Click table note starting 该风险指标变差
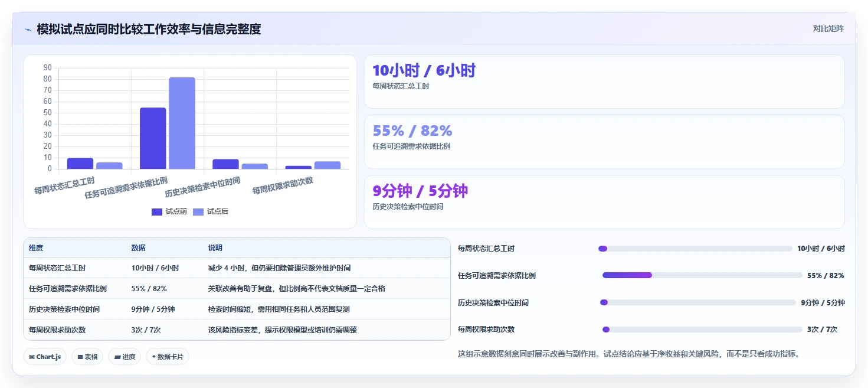The height and width of the screenshot is (388, 868). click(283, 330)
